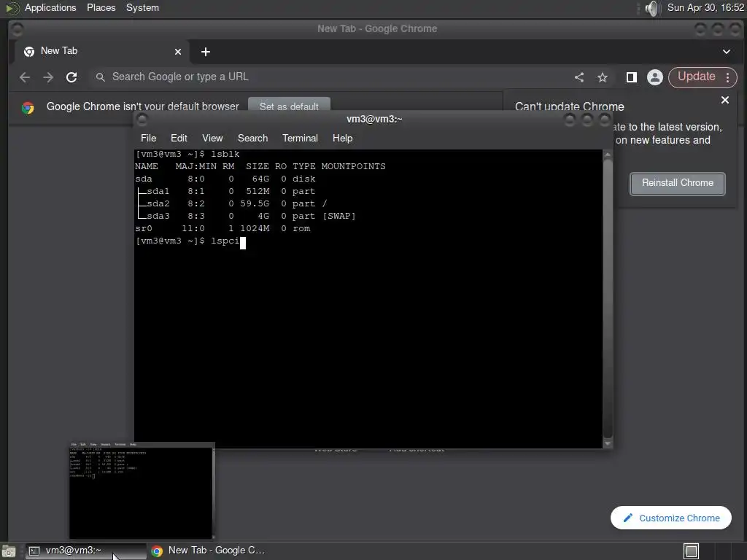The height and width of the screenshot is (560, 747).
Task: Click MATE logo icon in top panel
Action: point(12,8)
